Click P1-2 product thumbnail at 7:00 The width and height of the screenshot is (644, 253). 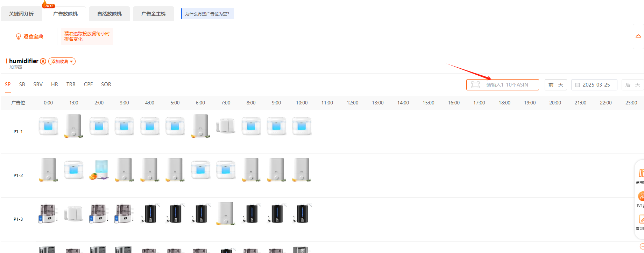[x=226, y=170]
